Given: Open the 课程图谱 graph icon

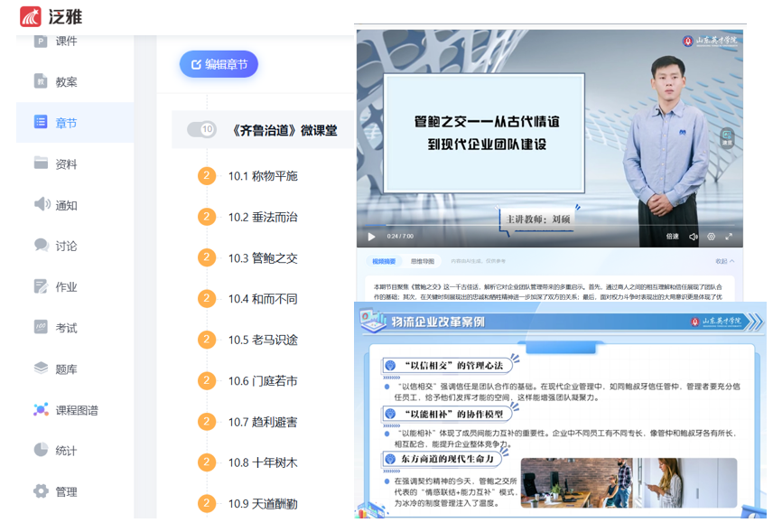Looking at the screenshot, I should pyautogui.click(x=41, y=409).
